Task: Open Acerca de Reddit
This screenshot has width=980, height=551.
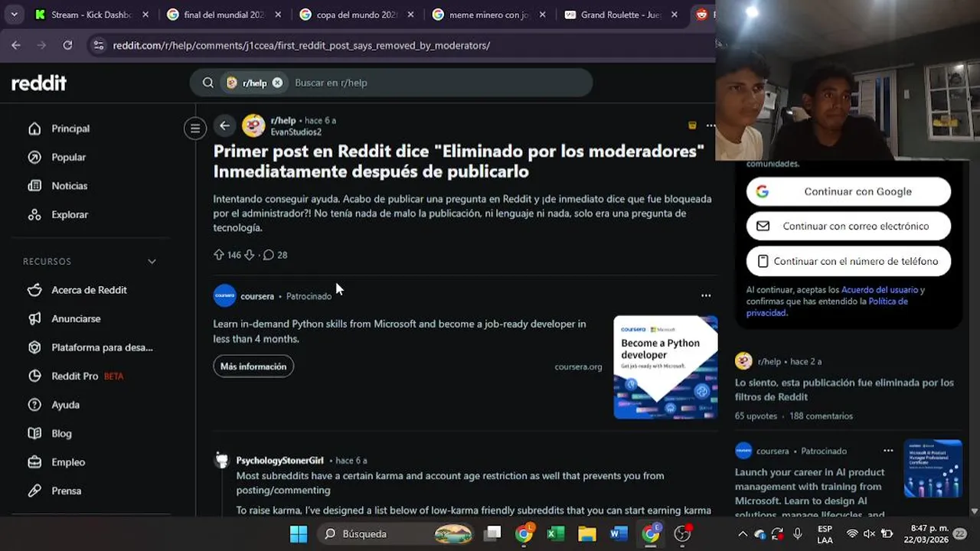Action: (89, 290)
